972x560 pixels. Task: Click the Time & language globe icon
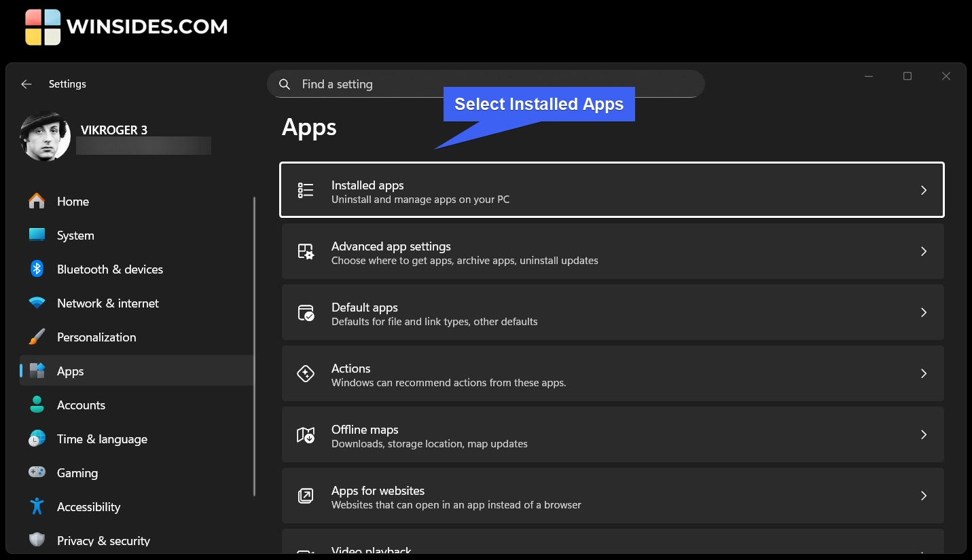37,438
